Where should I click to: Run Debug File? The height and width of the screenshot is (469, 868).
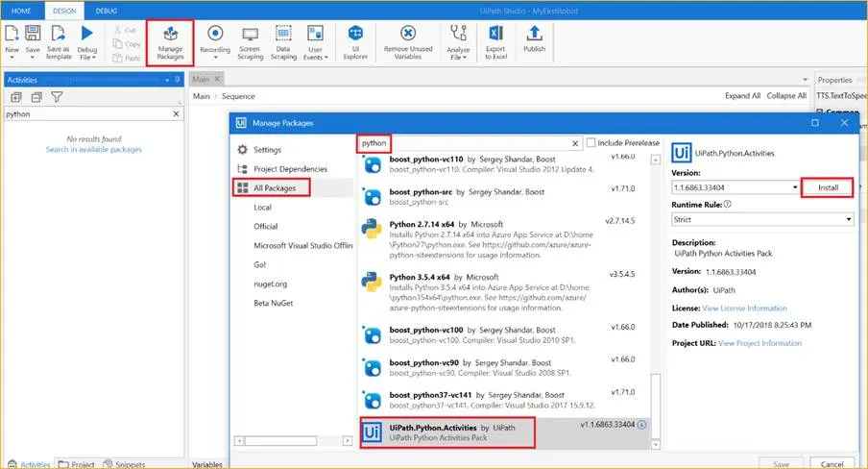[87, 42]
